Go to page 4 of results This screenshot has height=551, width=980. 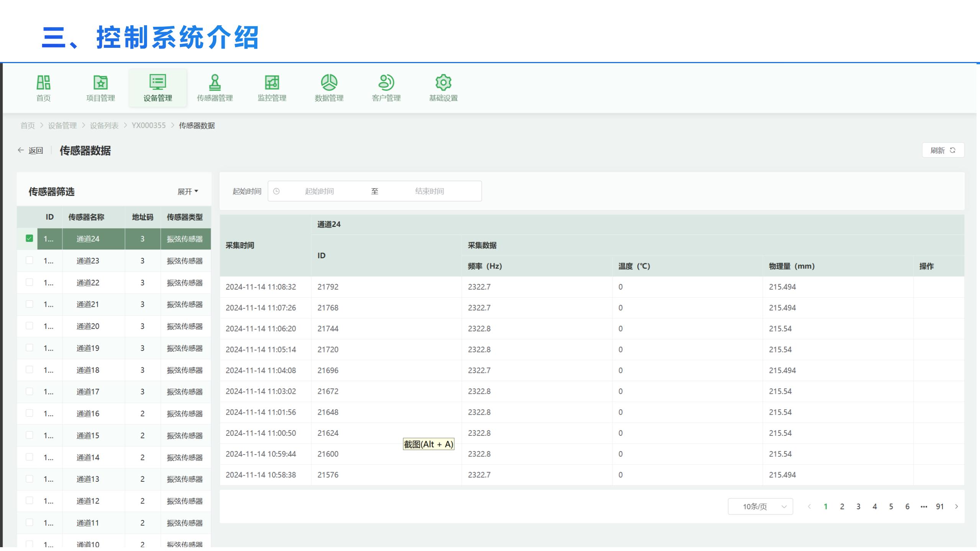pos(875,507)
